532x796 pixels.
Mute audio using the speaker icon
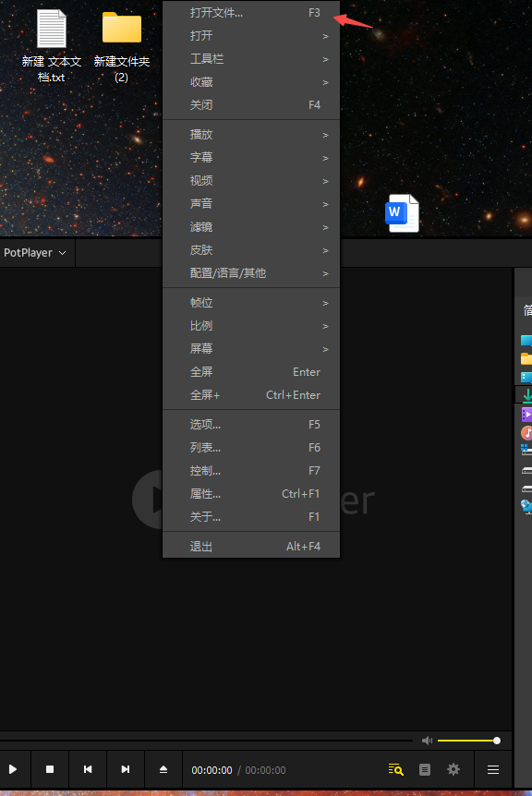[427, 741]
